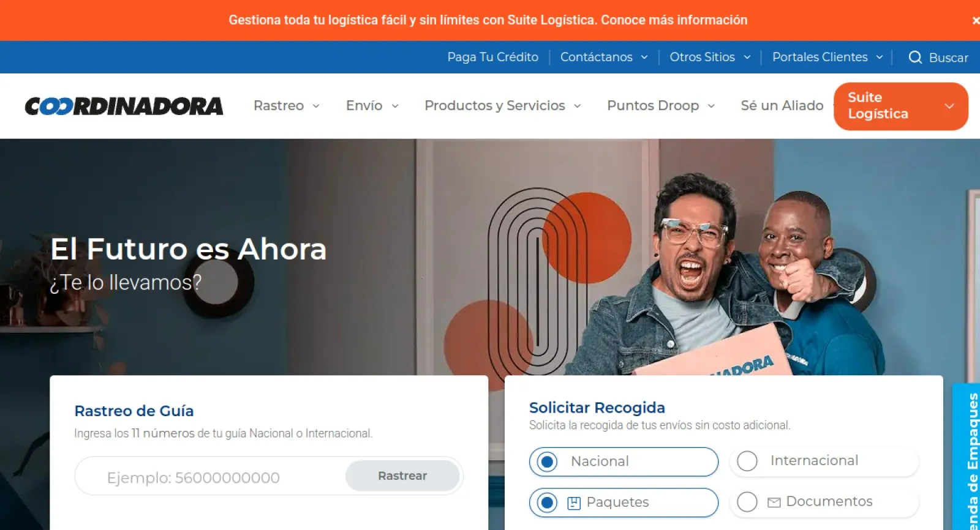The height and width of the screenshot is (530, 980).
Task: Click the orange Suite Logística button
Action: coord(900,106)
